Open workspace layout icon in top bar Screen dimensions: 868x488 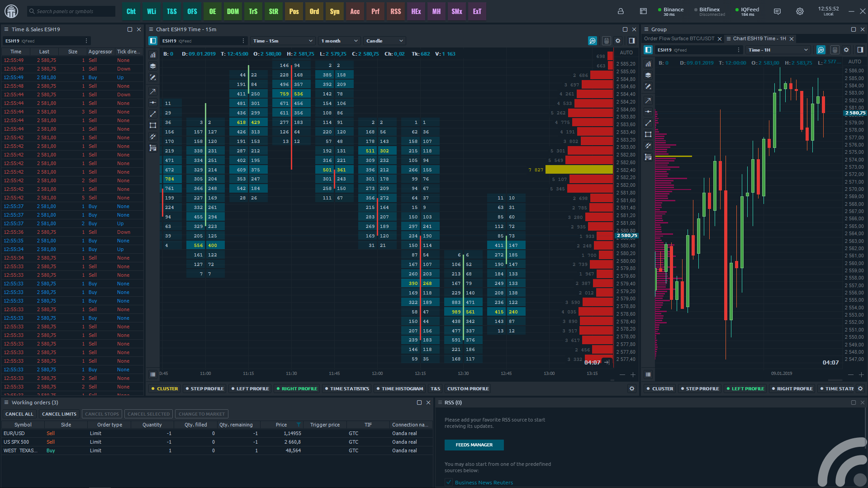[x=643, y=11]
